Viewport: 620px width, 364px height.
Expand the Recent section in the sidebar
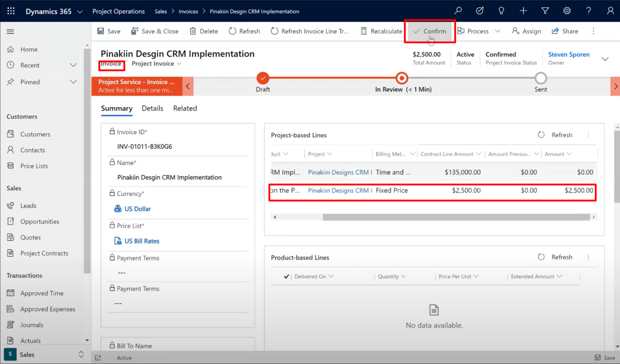pyautogui.click(x=73, y=65)
